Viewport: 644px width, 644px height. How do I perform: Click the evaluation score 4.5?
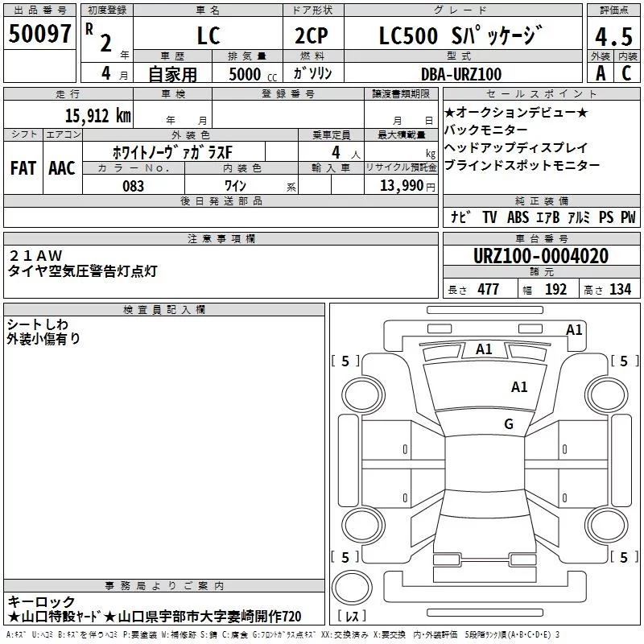[613, 36]
